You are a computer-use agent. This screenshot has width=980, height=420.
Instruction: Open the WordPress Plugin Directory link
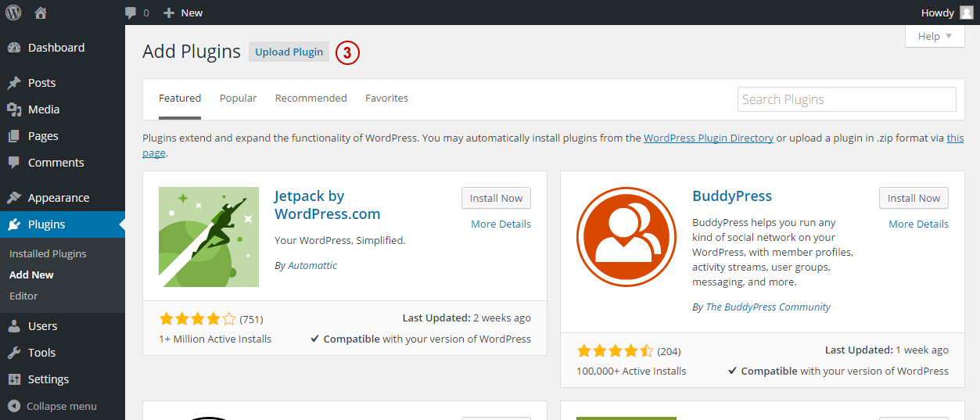[709, 138]
